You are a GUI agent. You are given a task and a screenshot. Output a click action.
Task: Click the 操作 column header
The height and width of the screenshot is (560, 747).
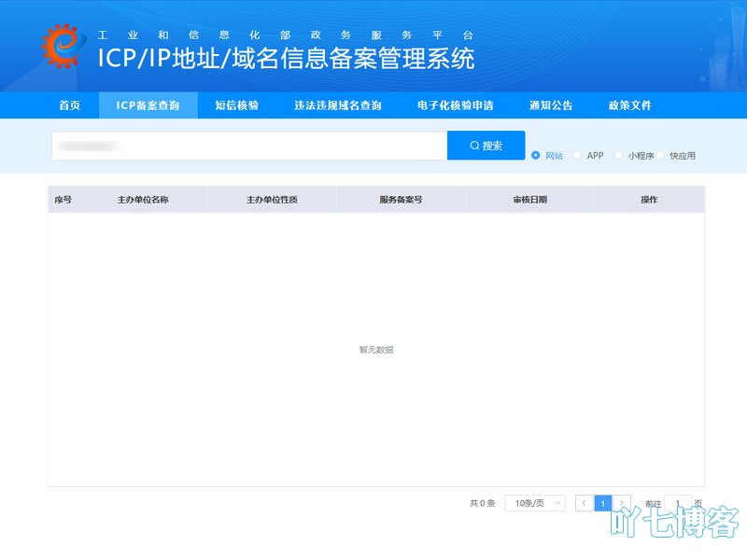649,200
